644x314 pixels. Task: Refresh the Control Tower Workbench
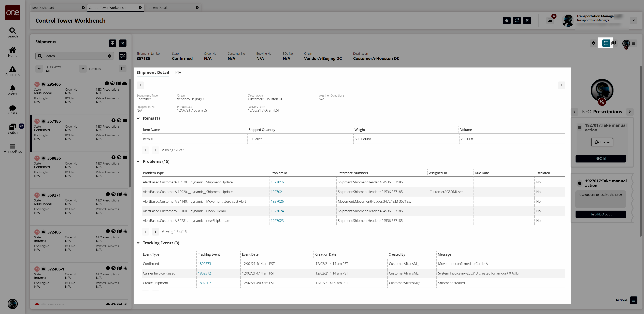click(x=517, y=21)
